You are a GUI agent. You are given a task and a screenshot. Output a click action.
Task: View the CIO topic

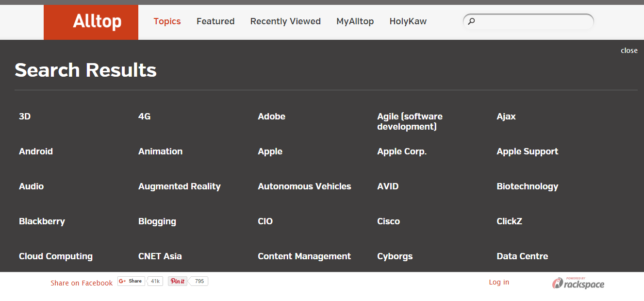pyautogui.click(x=265, y=221)
